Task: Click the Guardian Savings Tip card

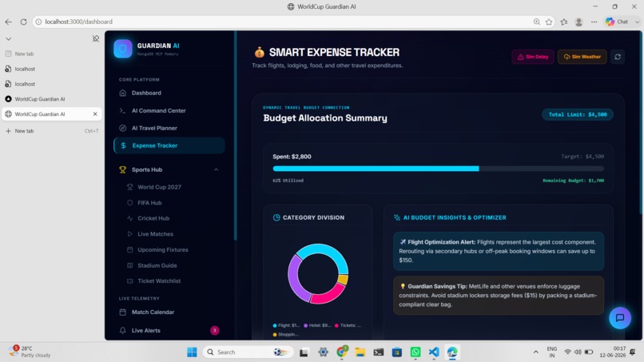Action: coord(499,296)
